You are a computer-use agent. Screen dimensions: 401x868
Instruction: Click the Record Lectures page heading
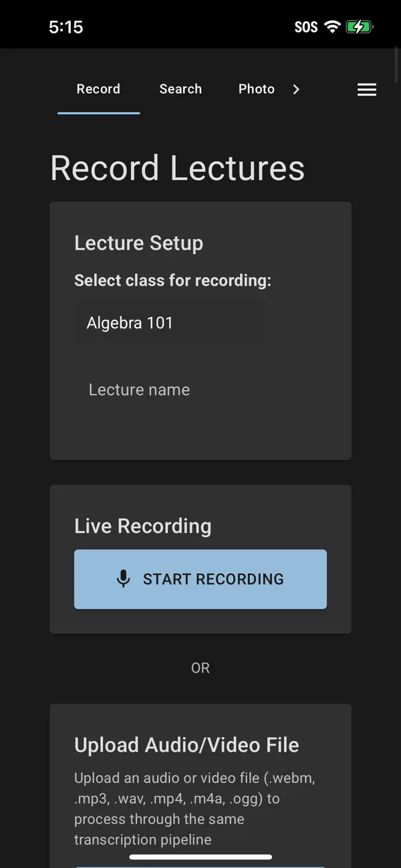point(178,168)
